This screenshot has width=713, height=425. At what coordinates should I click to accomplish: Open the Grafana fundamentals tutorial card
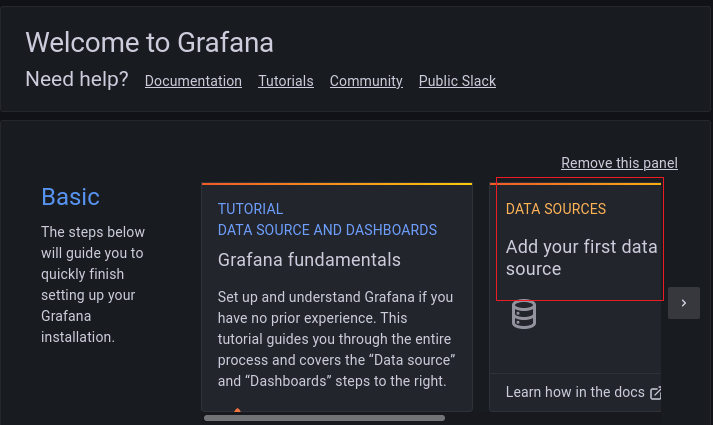coord(337,297)
